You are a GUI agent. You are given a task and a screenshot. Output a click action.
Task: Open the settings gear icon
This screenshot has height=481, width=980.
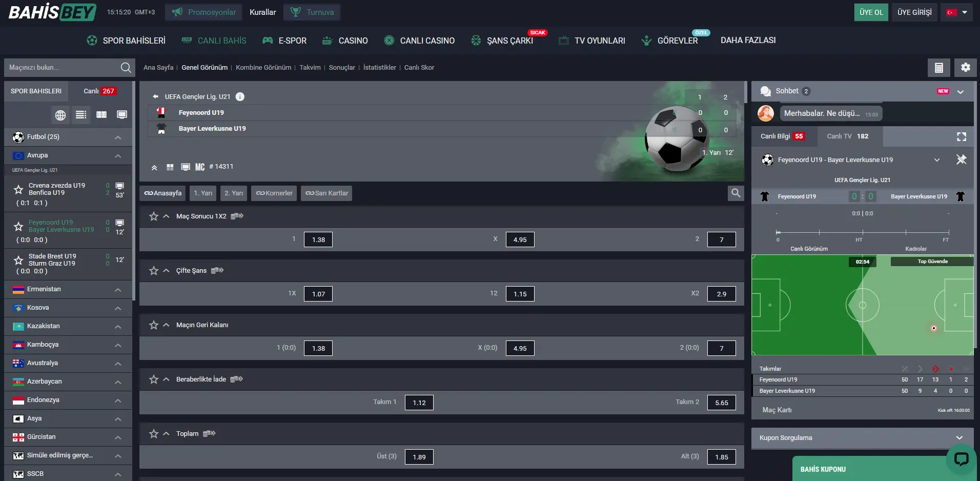click(965, 67)
